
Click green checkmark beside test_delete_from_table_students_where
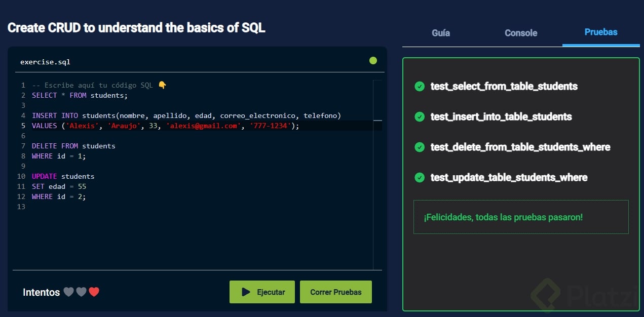420,147
